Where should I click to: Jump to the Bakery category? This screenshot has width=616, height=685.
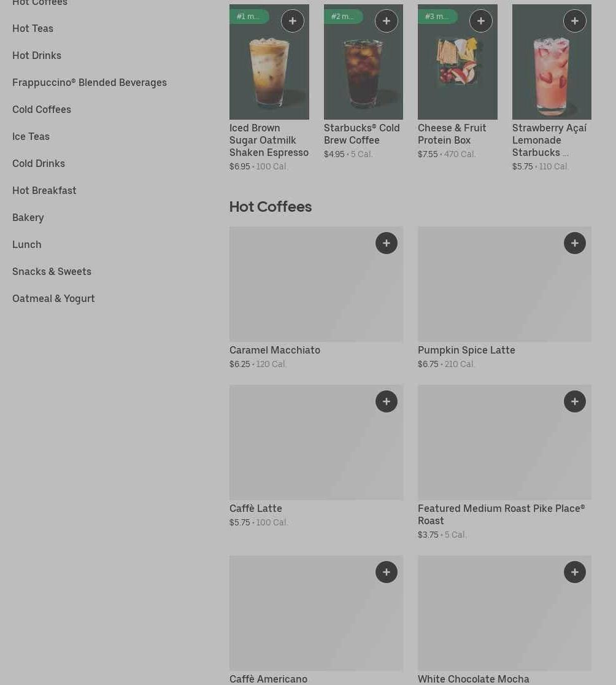point(28,217)
